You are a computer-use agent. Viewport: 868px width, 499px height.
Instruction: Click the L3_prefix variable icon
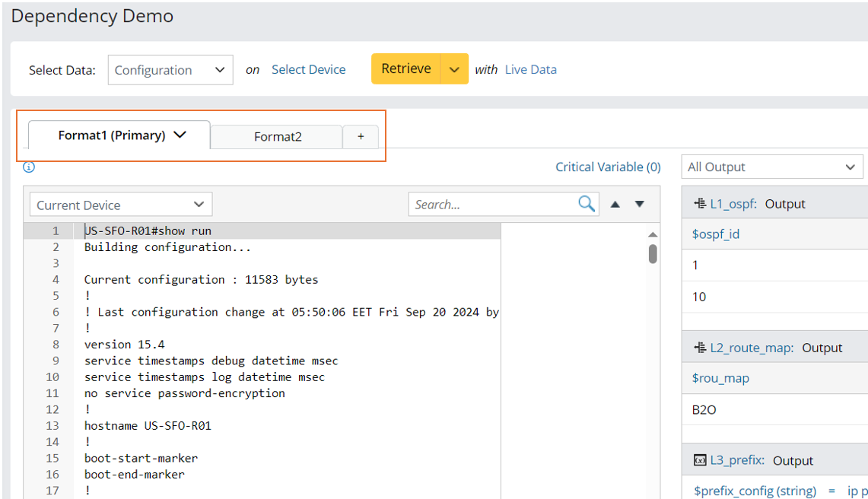click(700, 460)
